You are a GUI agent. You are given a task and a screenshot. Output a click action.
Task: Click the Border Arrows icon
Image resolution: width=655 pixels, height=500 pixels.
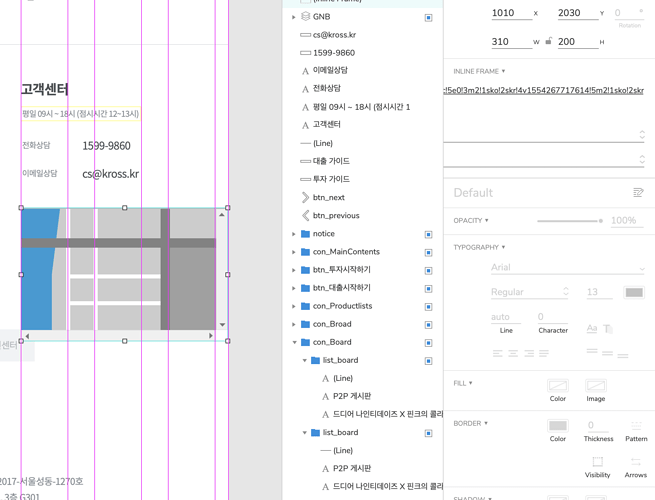tap(636, 462)
